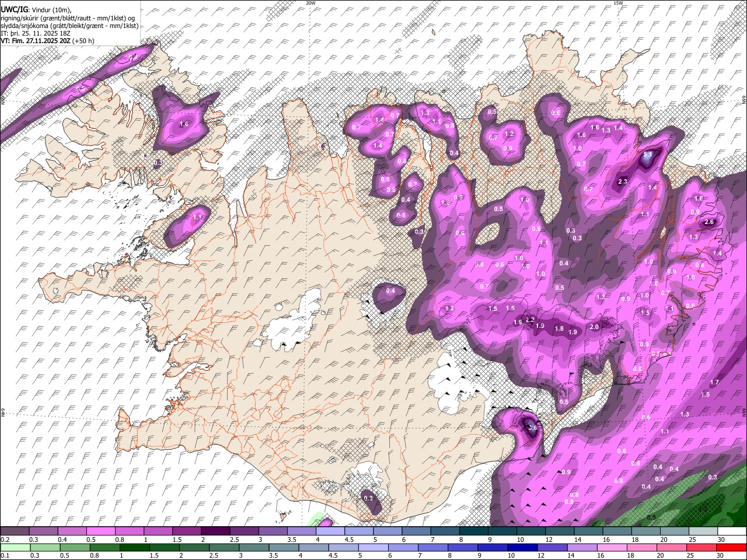Click the 'VT: Fim. 27.11.2025 20Z (+50 h)' line
This screenshot has height=560, width=747.
click(47, 41)
